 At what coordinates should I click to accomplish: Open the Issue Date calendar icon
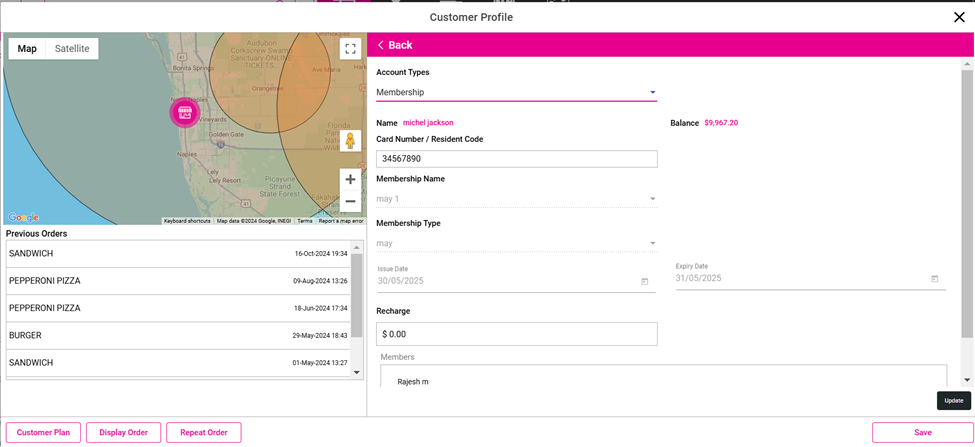point(644,282)
